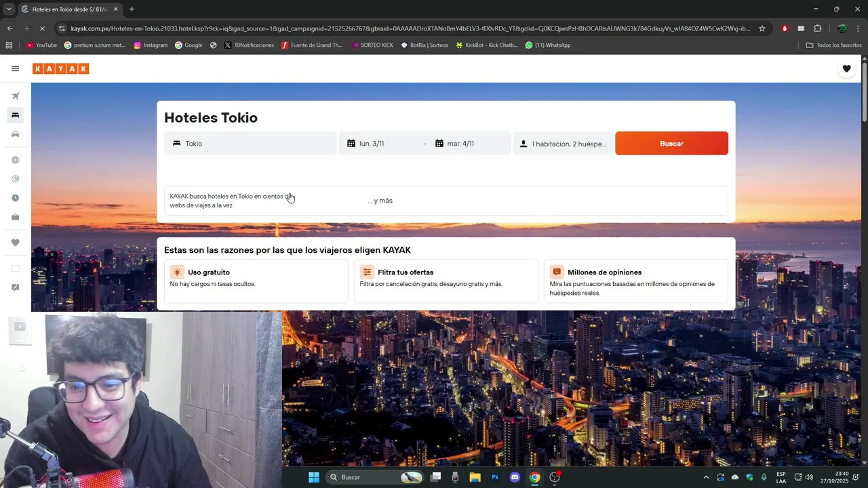This screenshot has width=868, height=488.
Task: Open the KickBot - Kick Chatb... bookmark
Action: [x=487, y=45]
